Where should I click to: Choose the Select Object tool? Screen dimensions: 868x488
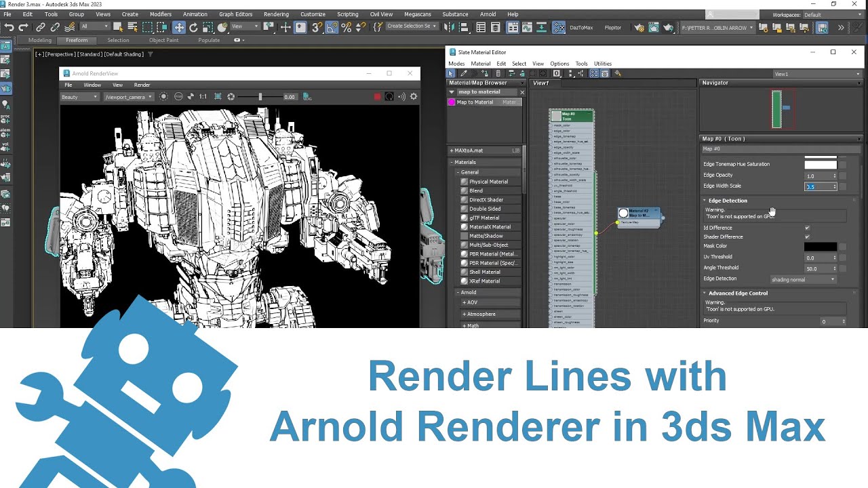(118, 27)
